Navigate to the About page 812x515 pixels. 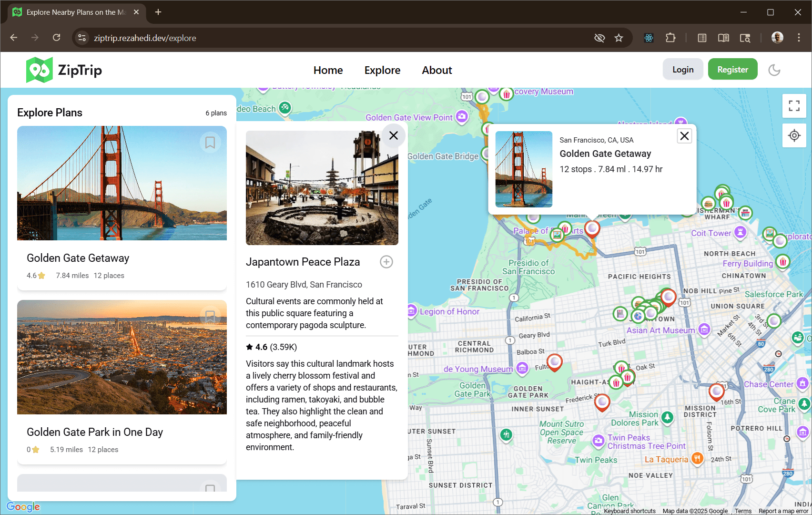(436, 70)
